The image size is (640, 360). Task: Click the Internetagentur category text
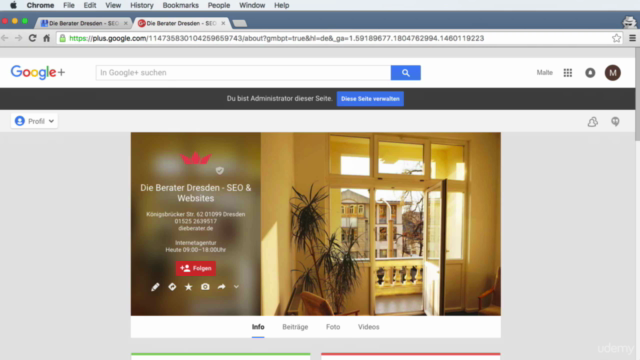point(196,243)
